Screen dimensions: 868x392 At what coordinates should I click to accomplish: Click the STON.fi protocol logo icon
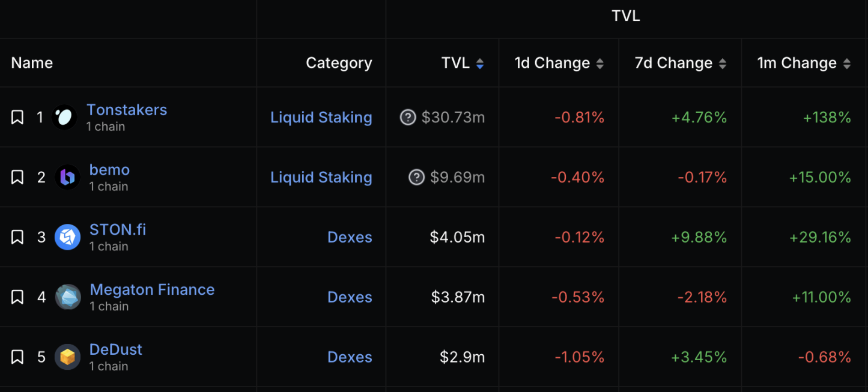[67, 237]
